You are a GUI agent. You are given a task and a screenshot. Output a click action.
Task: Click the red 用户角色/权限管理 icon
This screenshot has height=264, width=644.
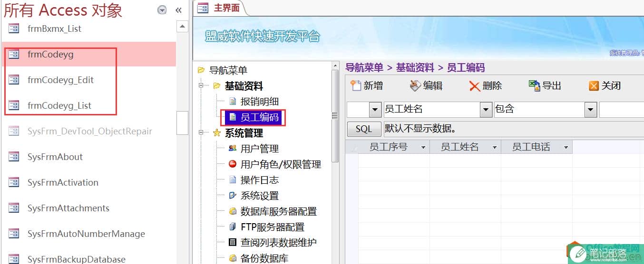click(233, 164)
